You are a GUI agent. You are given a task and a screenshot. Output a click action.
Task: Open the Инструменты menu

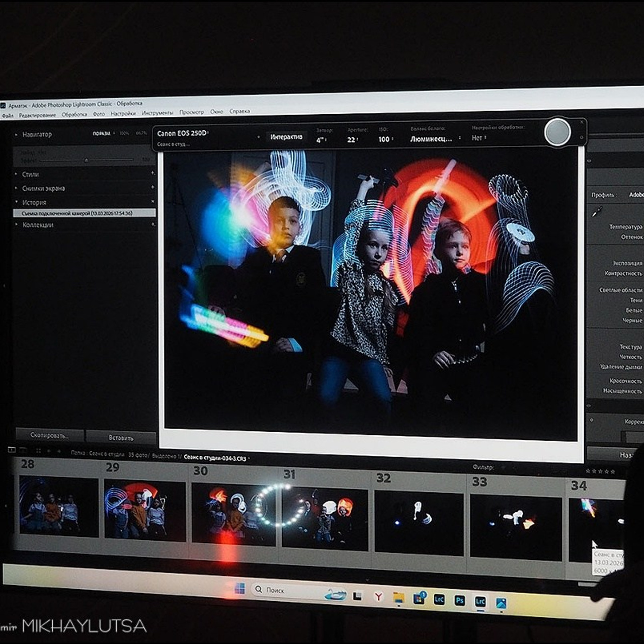pos(157,113)
